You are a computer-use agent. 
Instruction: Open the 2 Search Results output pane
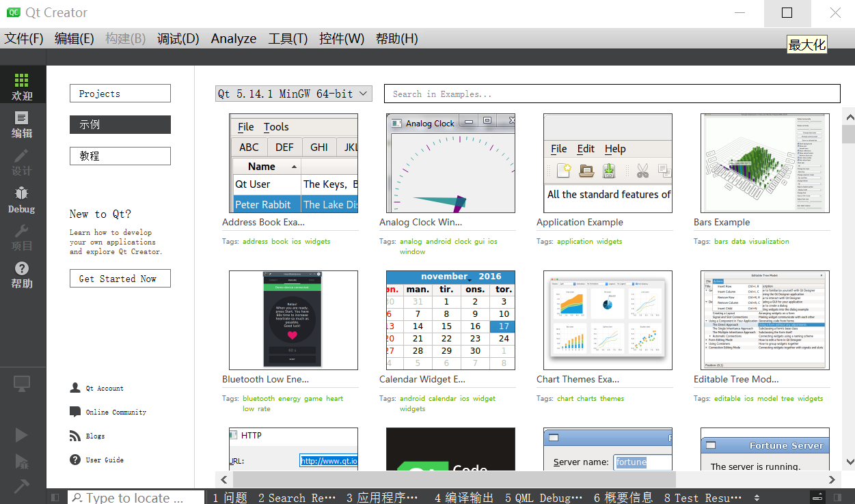click(x=297, y=498)
